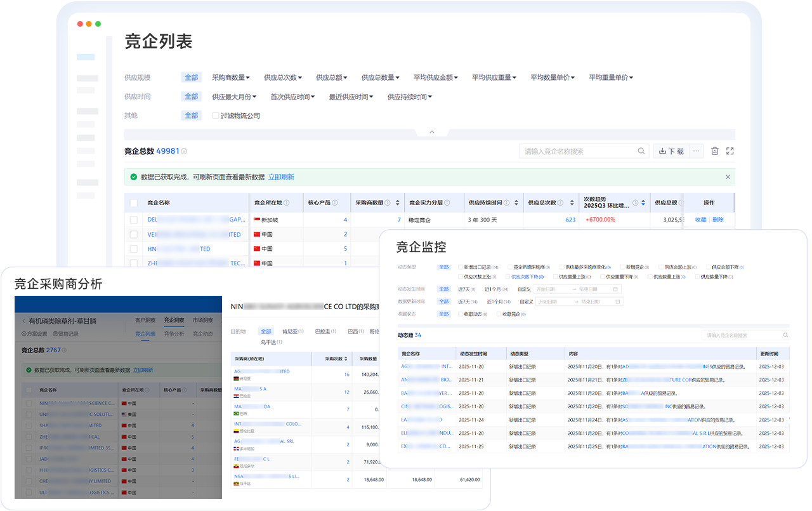Screen dimensions: 812x511
Task: Click info icon beside 竞企总数 49981
Action: (x=184, y=152)
